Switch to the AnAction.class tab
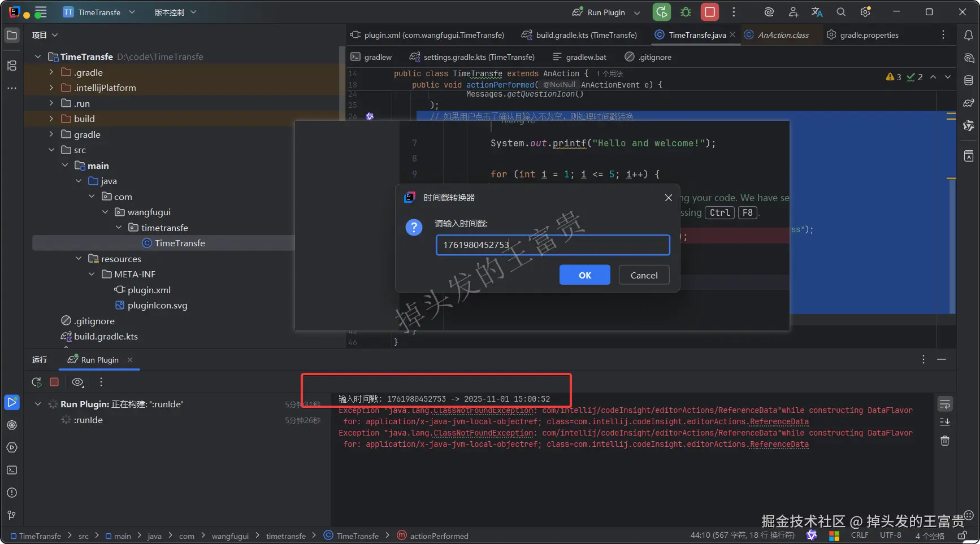This screenshot has height=544, width=980. pyautogui.click(x=777, y=35)
